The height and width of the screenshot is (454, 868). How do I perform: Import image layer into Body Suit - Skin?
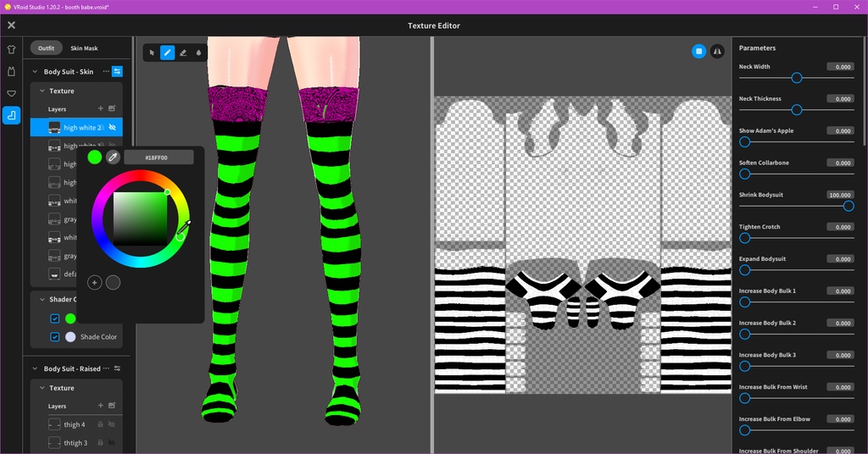(112, 108)
